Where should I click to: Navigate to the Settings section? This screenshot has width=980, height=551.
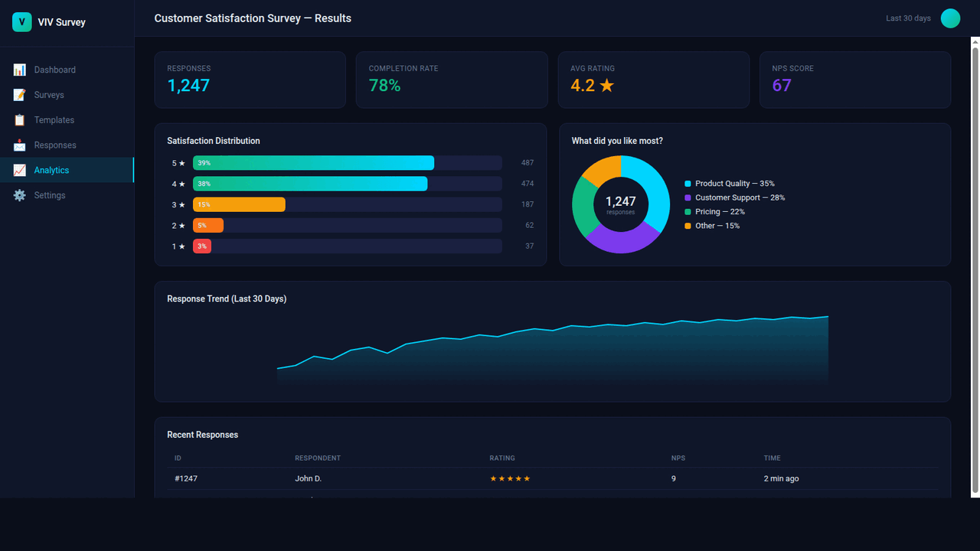49,195
